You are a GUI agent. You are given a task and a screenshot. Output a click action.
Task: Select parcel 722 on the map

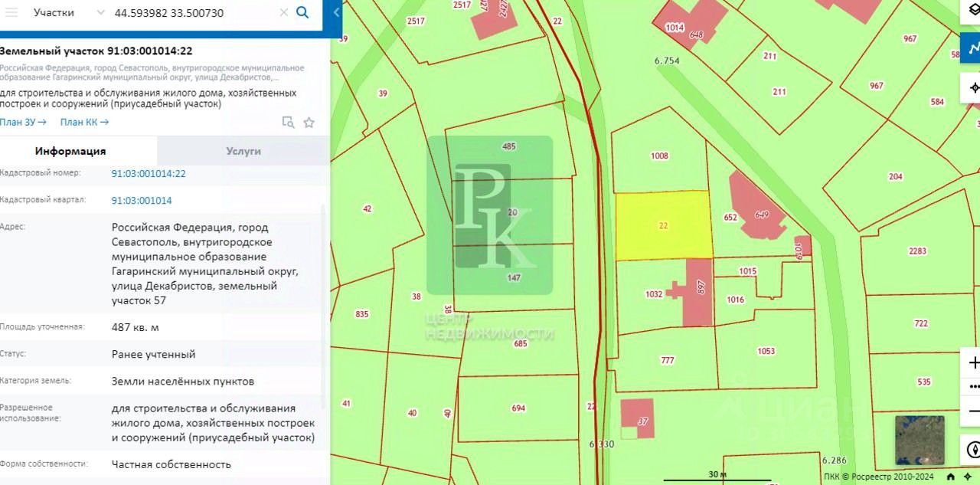(920, 323)
